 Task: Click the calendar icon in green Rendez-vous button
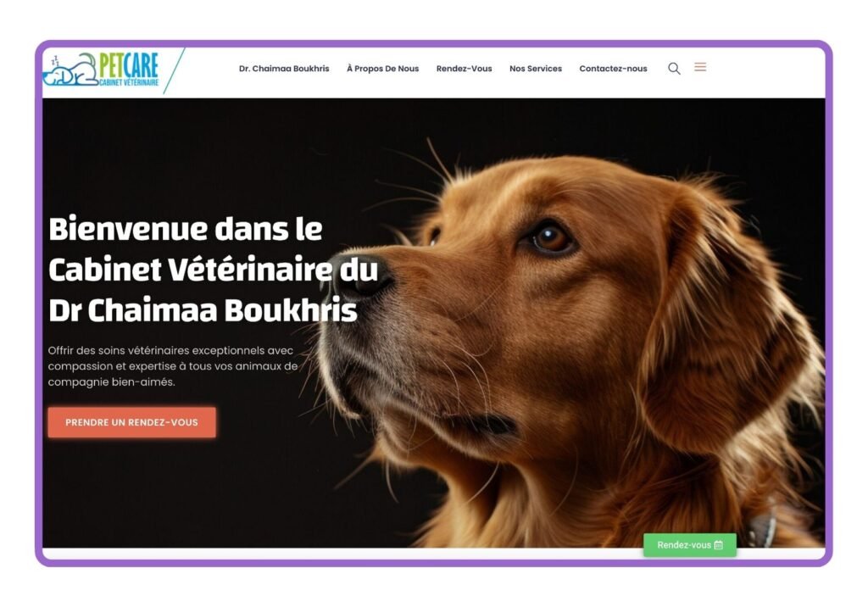click(719, 545)
